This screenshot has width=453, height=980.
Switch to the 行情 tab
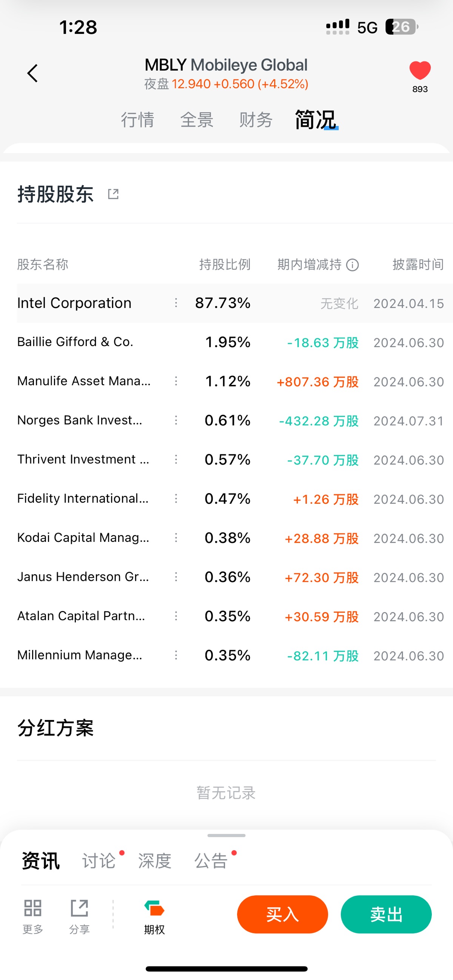(137, 120)
